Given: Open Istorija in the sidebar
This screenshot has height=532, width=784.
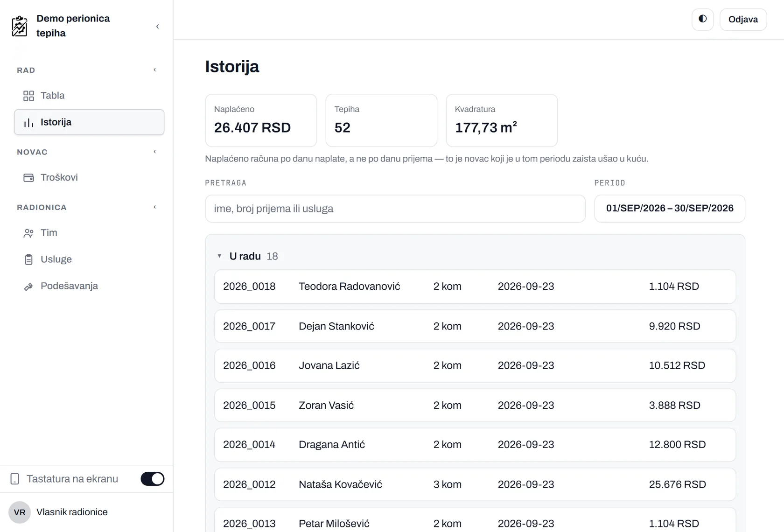Looking at the screenshot, I should (x=89, y=122).
